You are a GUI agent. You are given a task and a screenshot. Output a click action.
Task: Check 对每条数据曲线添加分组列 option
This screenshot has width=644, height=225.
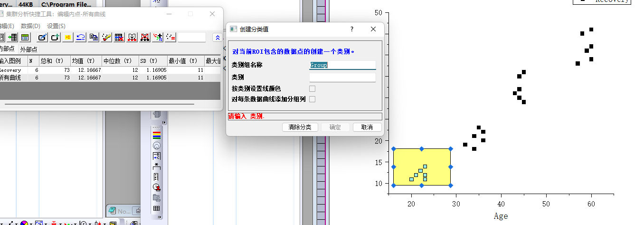click(312, 99)
